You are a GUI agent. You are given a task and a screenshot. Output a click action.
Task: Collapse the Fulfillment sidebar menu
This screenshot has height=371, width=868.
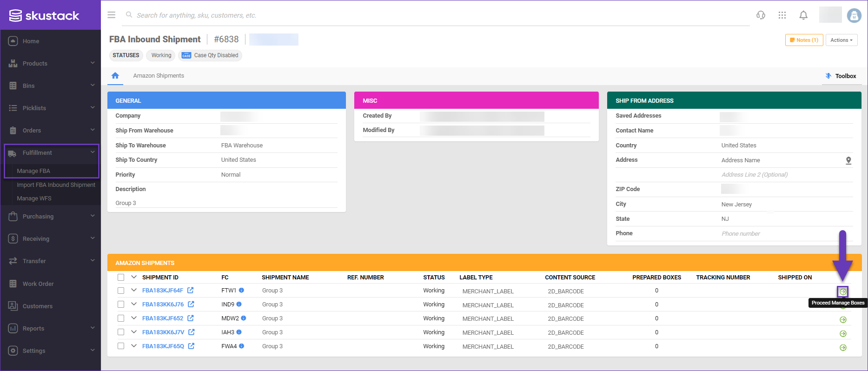tap(51, 152)
